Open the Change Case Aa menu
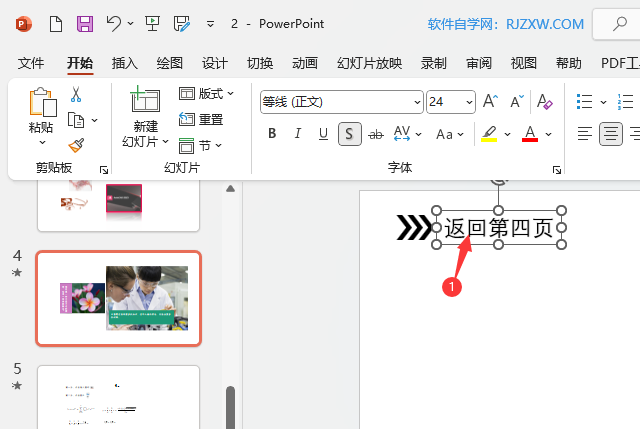640x429 pixels. tap(449, 134)
